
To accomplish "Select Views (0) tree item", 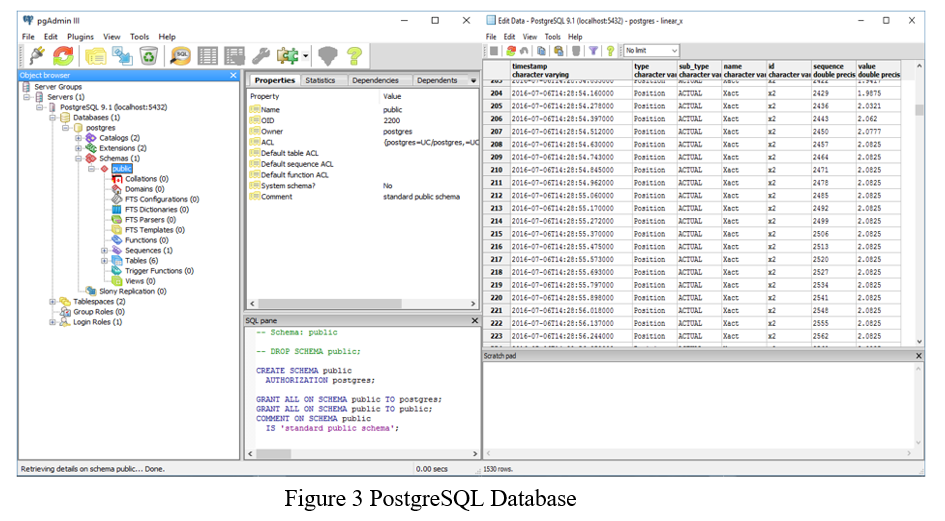I will (x=140, y=281).
